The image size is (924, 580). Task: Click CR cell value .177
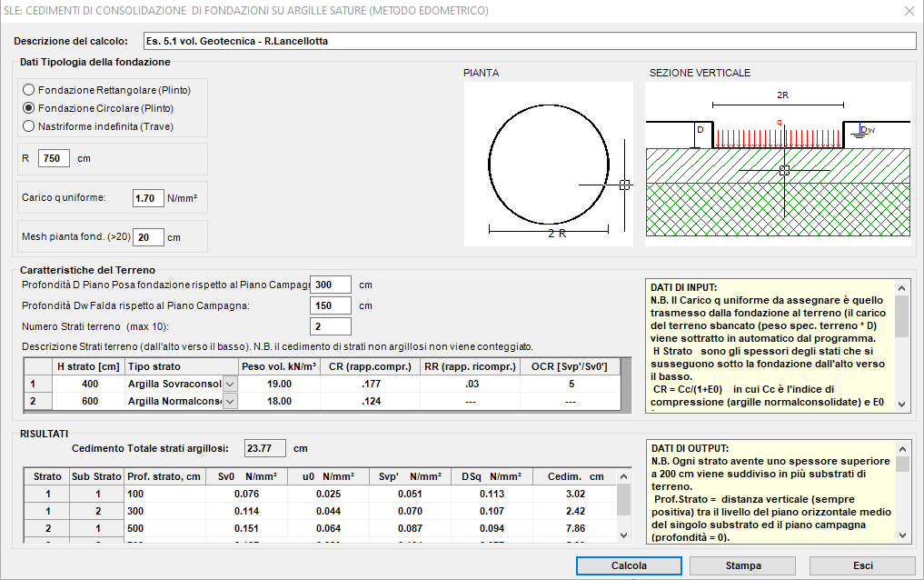pyautogui.click(x=371, y=385)
